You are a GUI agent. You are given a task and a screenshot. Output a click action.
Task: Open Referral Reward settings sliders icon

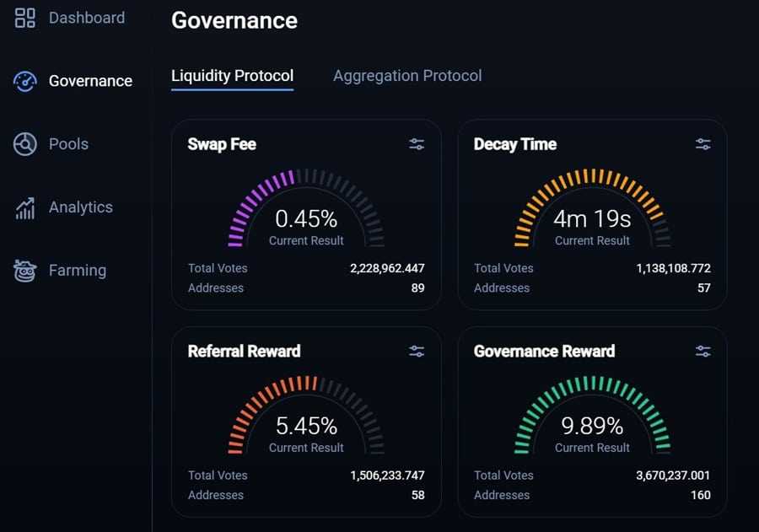pos(417,352)
